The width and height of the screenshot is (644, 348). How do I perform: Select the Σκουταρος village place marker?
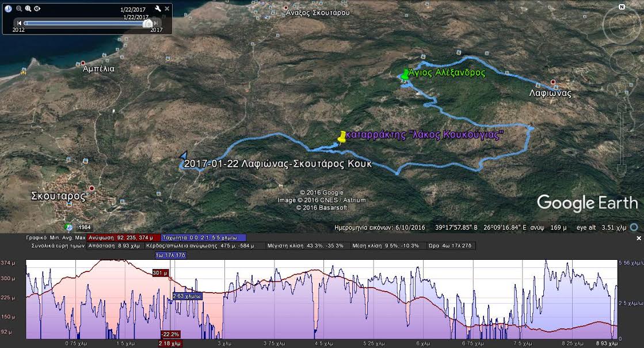click(x=92, y=188)
